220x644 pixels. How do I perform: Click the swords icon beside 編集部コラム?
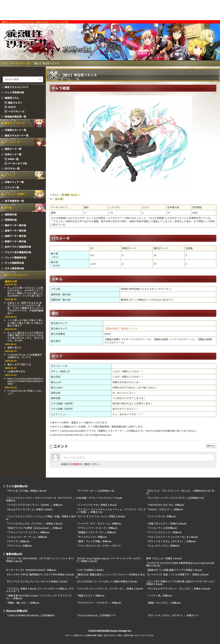pos(2,98)
